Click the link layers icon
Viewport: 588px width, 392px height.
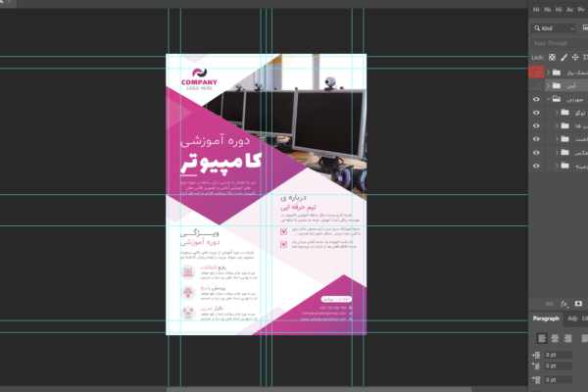pyautogui.click(x=550, y=304)
